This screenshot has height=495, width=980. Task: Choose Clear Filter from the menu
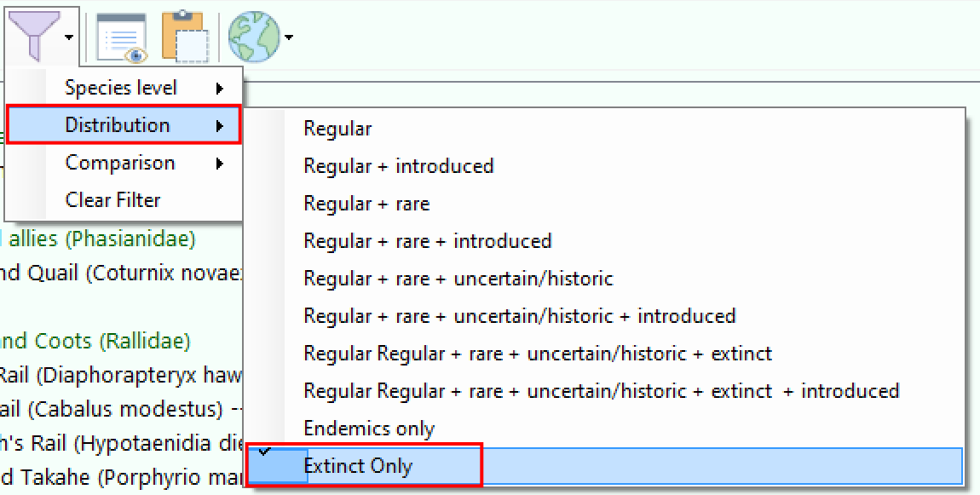[113, 200]
